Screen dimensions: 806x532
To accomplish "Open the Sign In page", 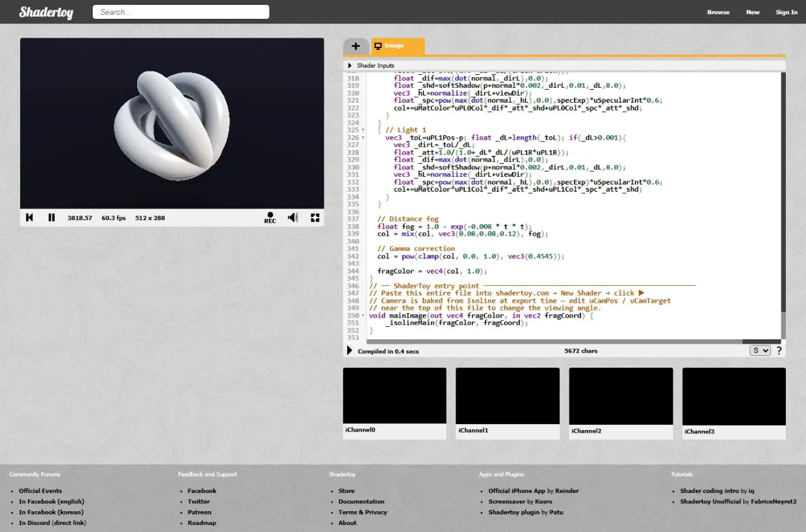I will 786,12.
